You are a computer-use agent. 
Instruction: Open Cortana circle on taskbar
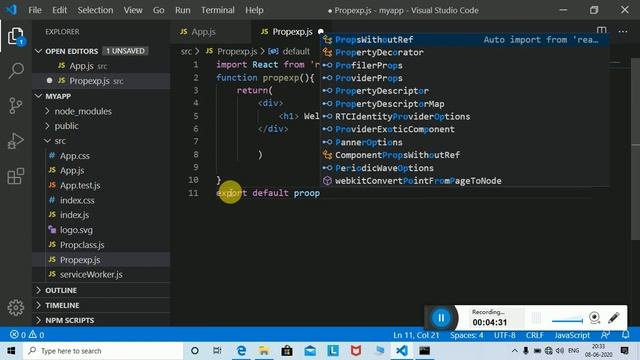[195, 351]
